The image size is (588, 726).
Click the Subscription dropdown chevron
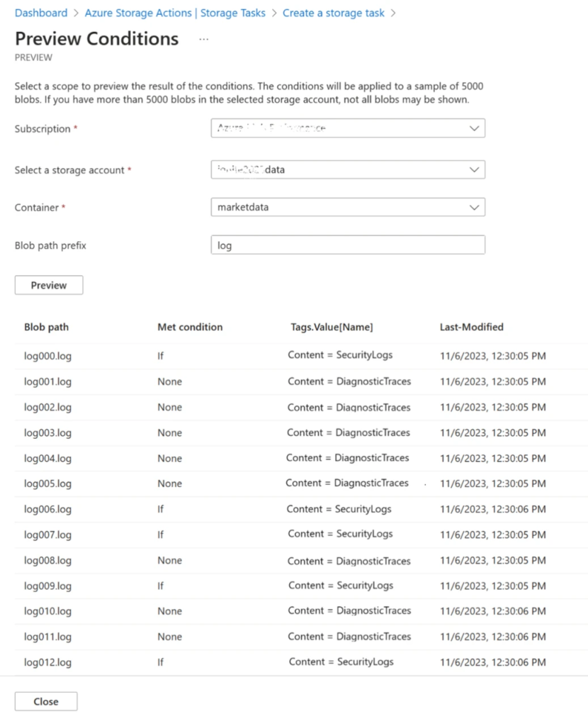475,128
